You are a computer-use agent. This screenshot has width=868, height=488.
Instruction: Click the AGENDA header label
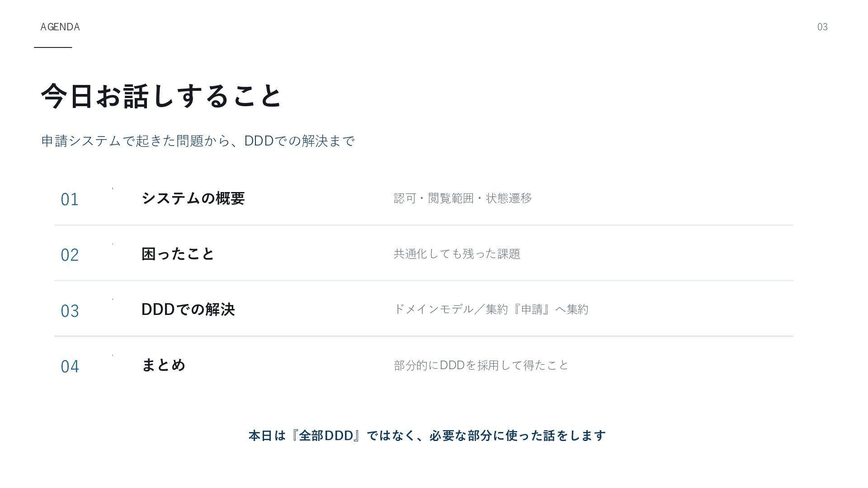pyautogui.click(x=60, y=27)
